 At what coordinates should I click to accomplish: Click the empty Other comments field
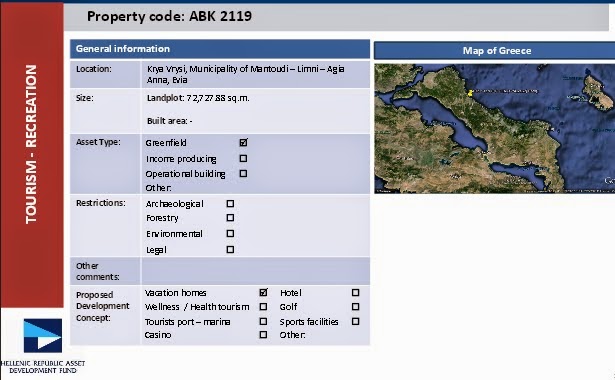(255, 271)
